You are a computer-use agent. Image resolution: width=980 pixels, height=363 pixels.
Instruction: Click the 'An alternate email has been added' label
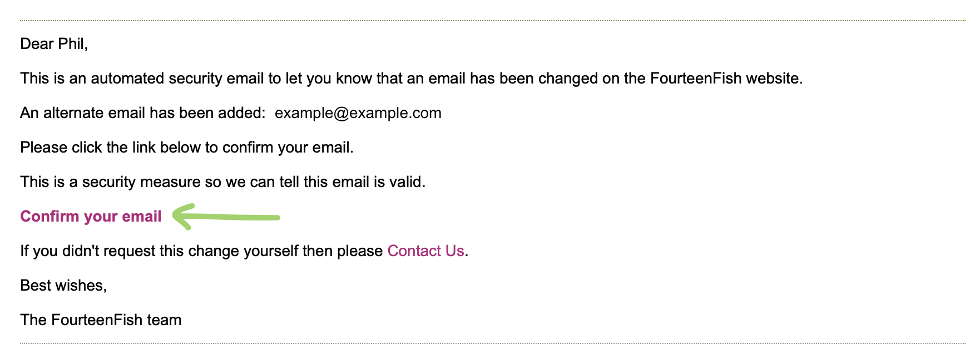pyautogui.click(x=143, y=113)
